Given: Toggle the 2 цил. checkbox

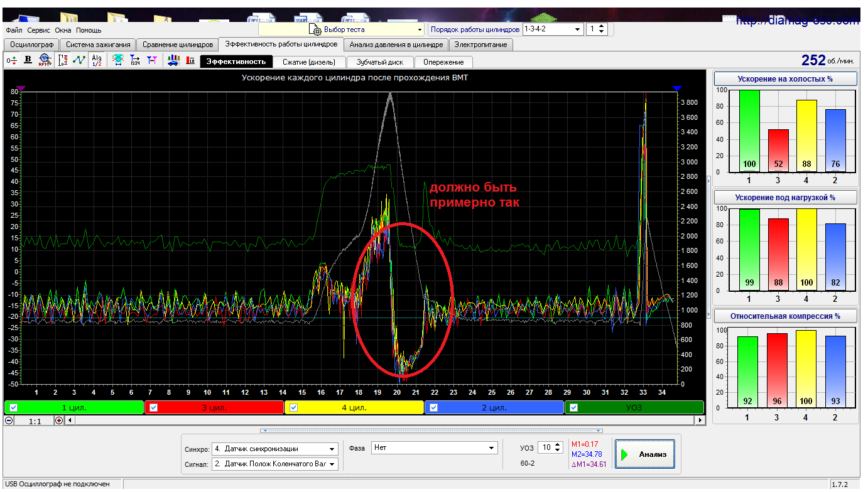Looking at the screenshot, I should click(434, 407).
